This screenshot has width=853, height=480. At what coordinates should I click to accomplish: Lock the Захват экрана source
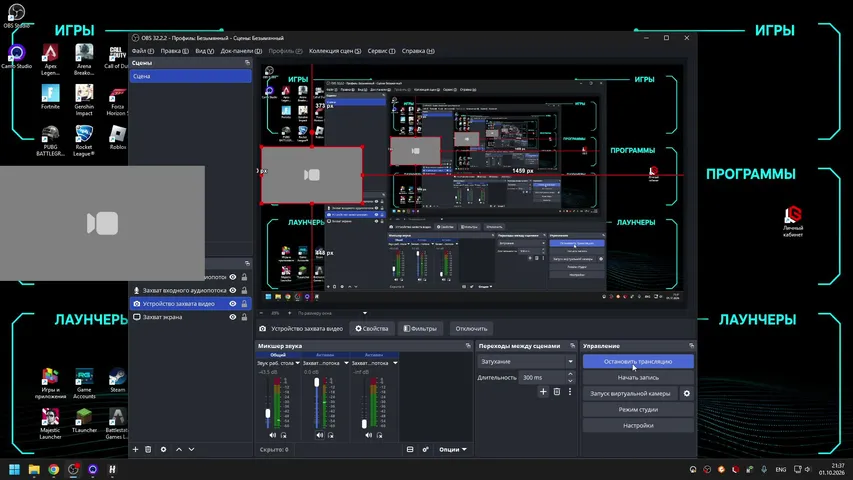pyautogui.click(x=244, y=317)
